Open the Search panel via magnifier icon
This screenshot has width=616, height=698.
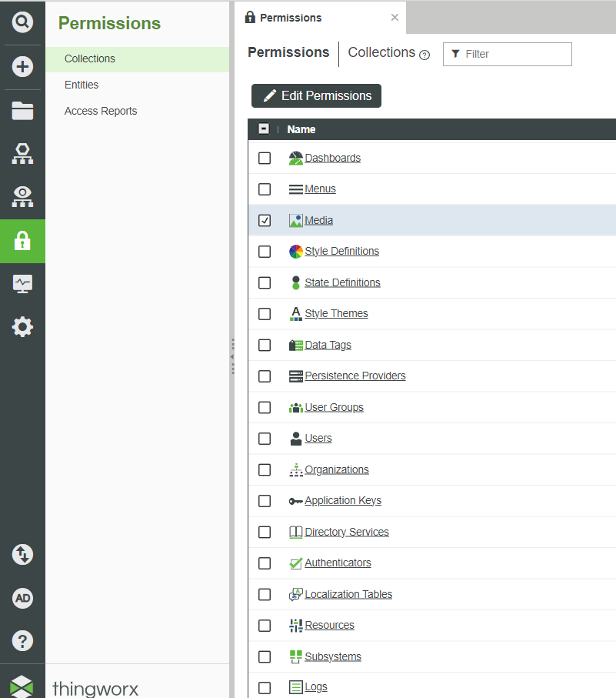tap(22, 22)
